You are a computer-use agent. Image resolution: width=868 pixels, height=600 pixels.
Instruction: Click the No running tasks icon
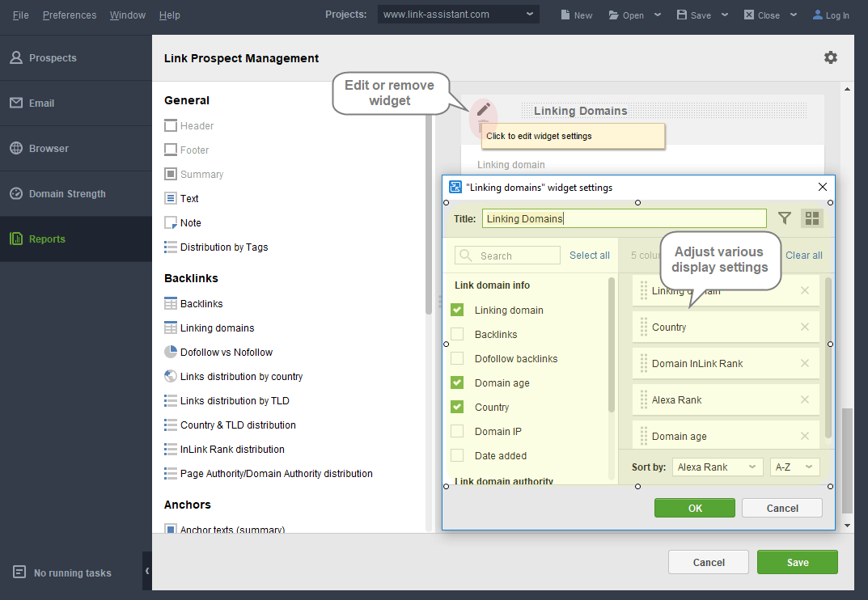(x=19, y=572)
